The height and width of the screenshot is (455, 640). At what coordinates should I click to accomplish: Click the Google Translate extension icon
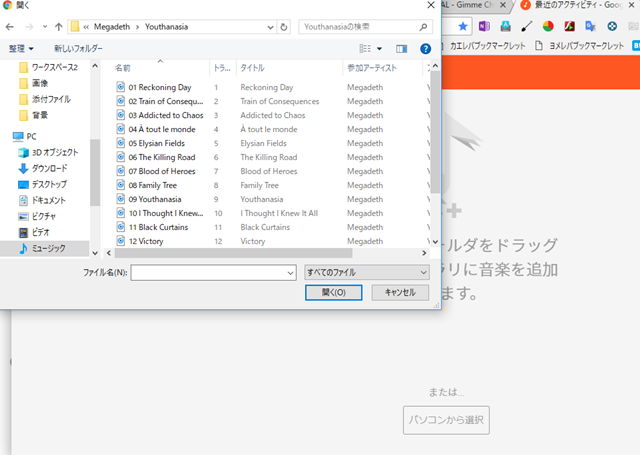pos(590,27)
